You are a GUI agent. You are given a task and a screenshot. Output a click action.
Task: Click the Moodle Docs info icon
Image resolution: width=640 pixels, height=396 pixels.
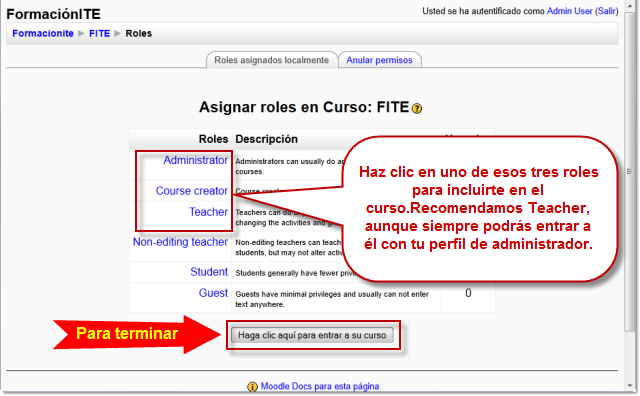(x=252, y=387)
